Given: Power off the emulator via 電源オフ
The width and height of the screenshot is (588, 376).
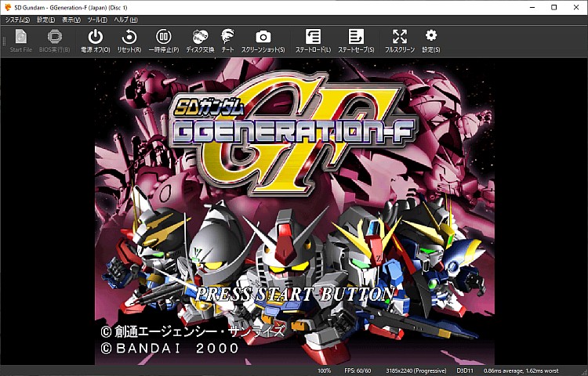Looking at the screenshot, I should (x=95, y=41).
